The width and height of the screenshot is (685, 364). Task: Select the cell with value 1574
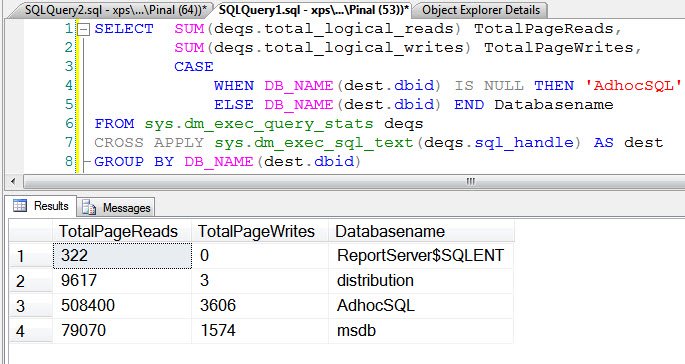pyautogui.click(x=260, y=331)
